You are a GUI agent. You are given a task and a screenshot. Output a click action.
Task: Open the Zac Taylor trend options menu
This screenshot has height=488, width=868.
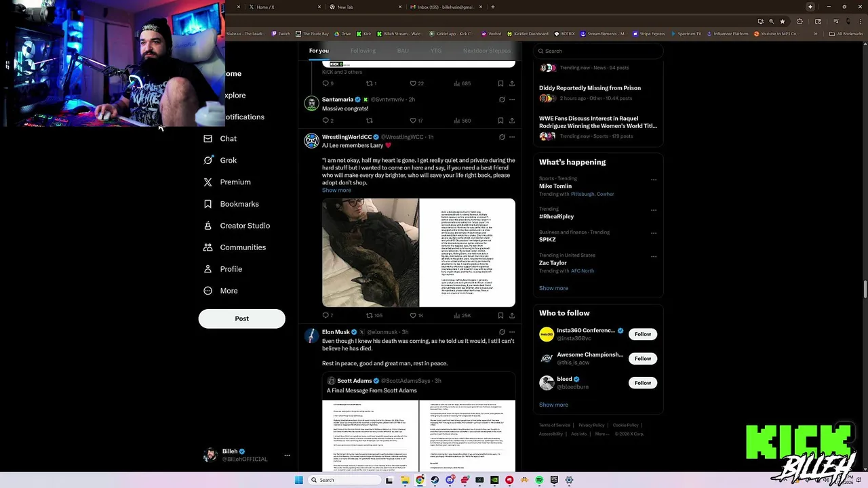pos(654,256)
